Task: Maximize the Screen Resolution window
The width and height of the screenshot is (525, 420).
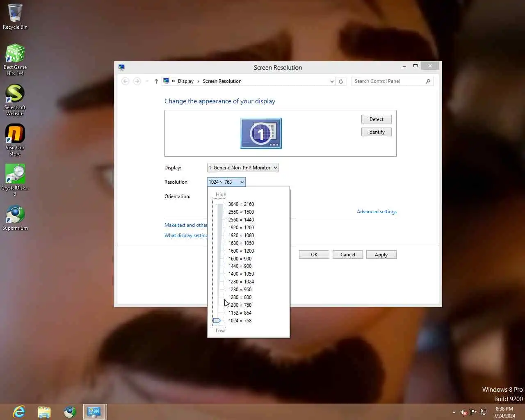Action: (x=415, y=66)
